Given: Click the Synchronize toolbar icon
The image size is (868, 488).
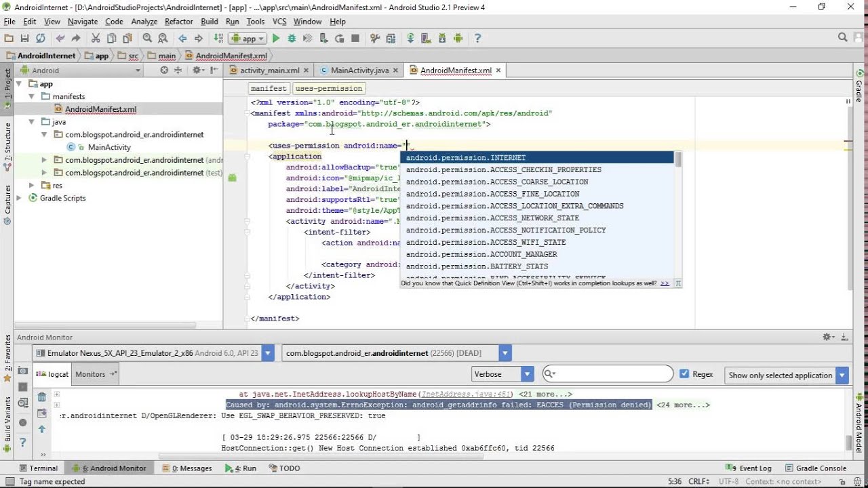Looking at the screenshot, I should coord(40,39).
